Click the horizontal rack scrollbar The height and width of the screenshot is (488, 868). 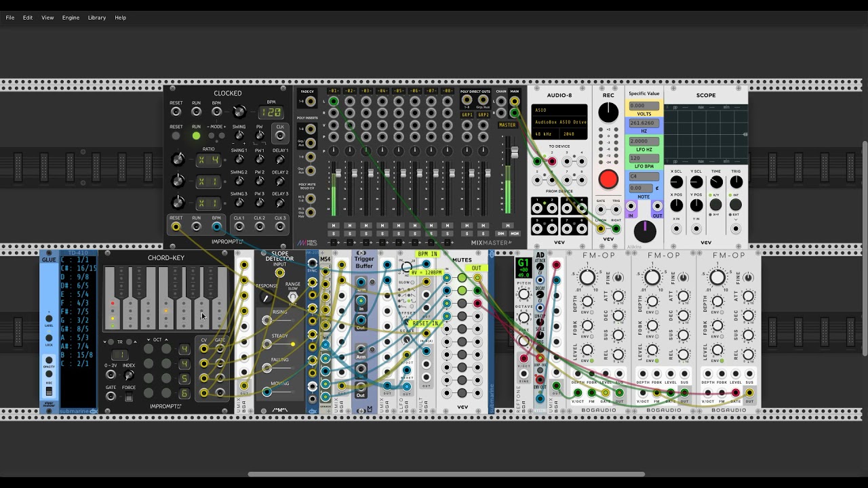[x=446, y=474]
